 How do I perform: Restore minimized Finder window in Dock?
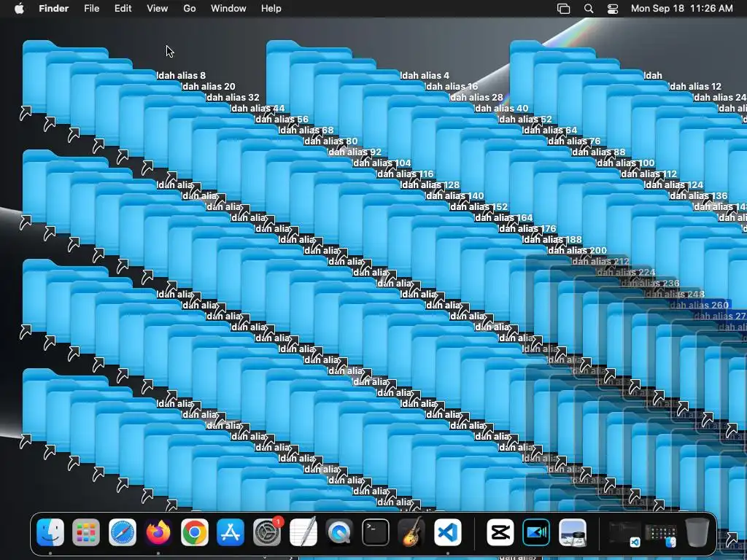click(x=661, y=534)
